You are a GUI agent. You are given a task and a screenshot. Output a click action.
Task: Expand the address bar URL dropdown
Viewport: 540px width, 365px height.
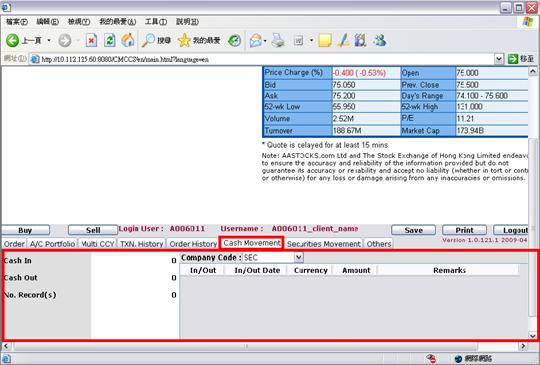tap(499, 59)
